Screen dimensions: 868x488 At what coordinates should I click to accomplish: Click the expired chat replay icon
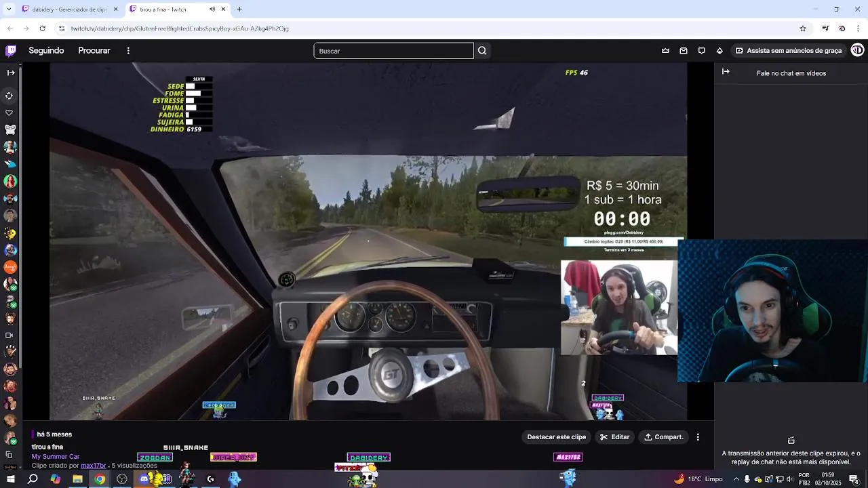click(x=791, y=441)
